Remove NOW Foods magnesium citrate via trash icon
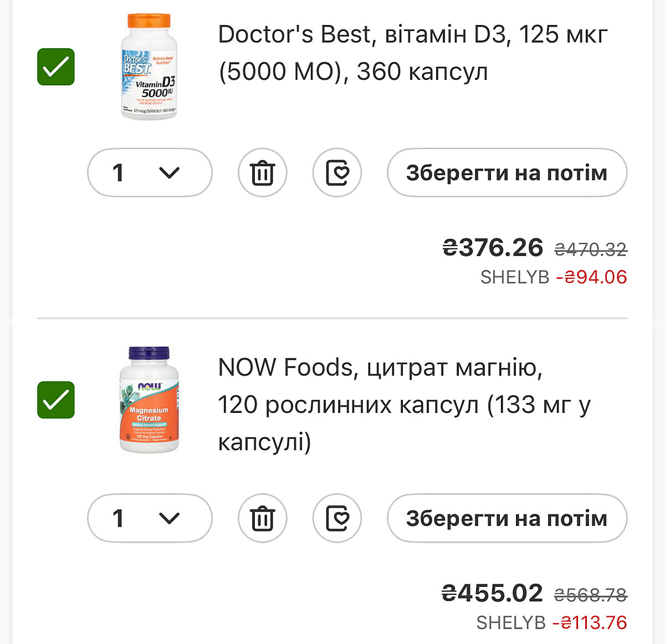The height and width of the screenshot is (644, 665). (x=262, y=518)
